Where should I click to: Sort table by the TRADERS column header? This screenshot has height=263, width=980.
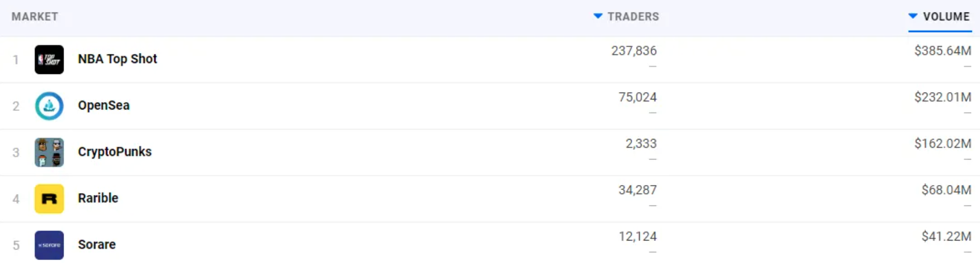coord(633,16)
